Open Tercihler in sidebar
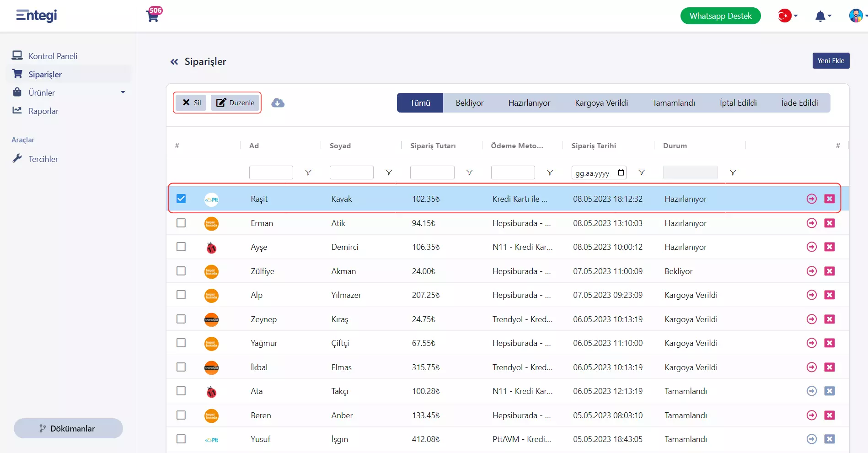 click(43, 159)
